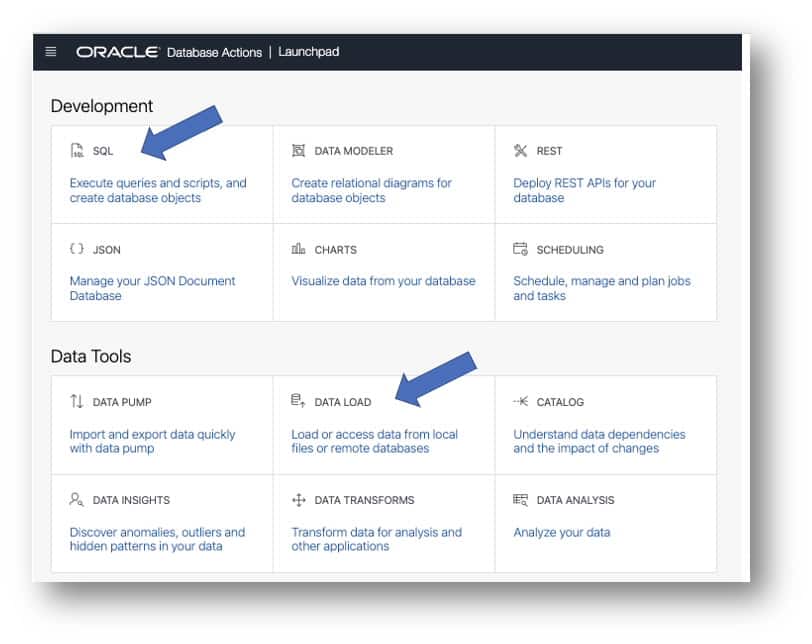
Task: Open the JSON curly-braces icon
Action: click(78, 249)
